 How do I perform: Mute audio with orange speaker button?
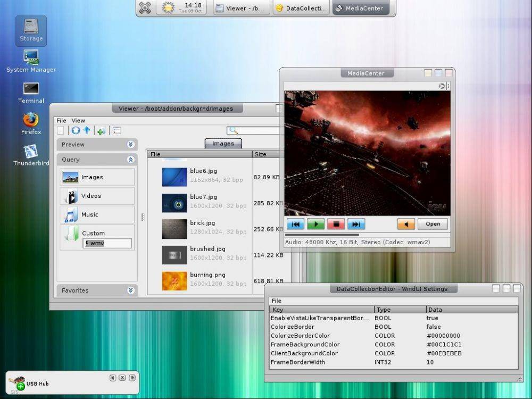click(406, 224)
